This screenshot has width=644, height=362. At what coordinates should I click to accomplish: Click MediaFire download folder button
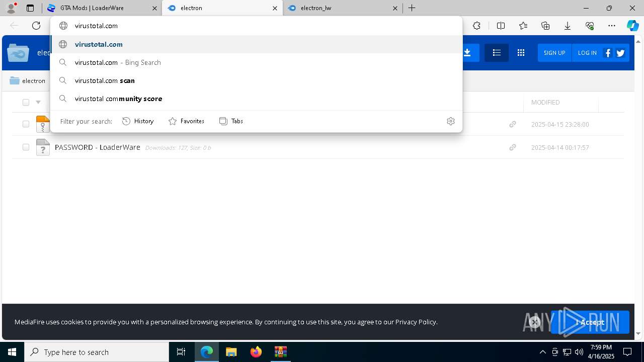468,53
